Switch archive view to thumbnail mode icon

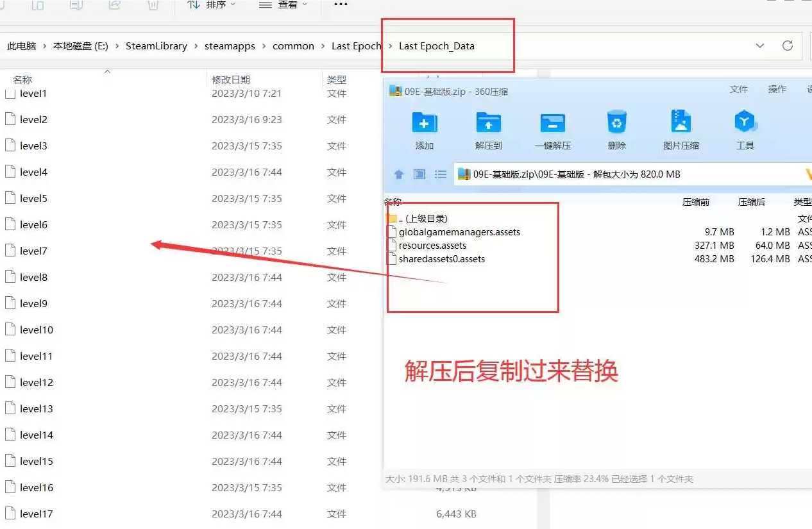(x=419, y=174)
